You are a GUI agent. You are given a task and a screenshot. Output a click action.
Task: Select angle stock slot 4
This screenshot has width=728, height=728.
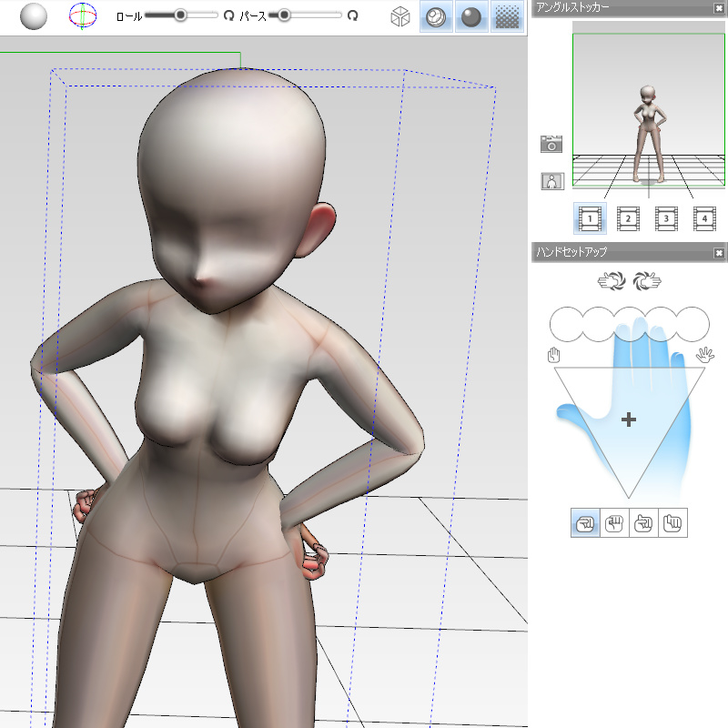coord(703,218)
